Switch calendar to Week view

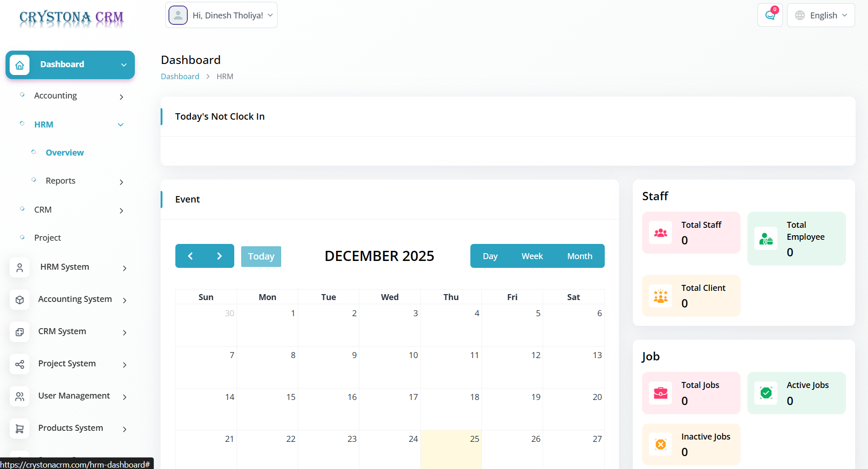(x=532, y=256)
